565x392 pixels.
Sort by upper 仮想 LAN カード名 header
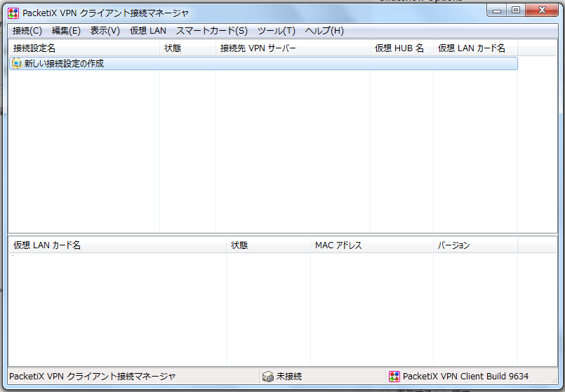(476, 48)
